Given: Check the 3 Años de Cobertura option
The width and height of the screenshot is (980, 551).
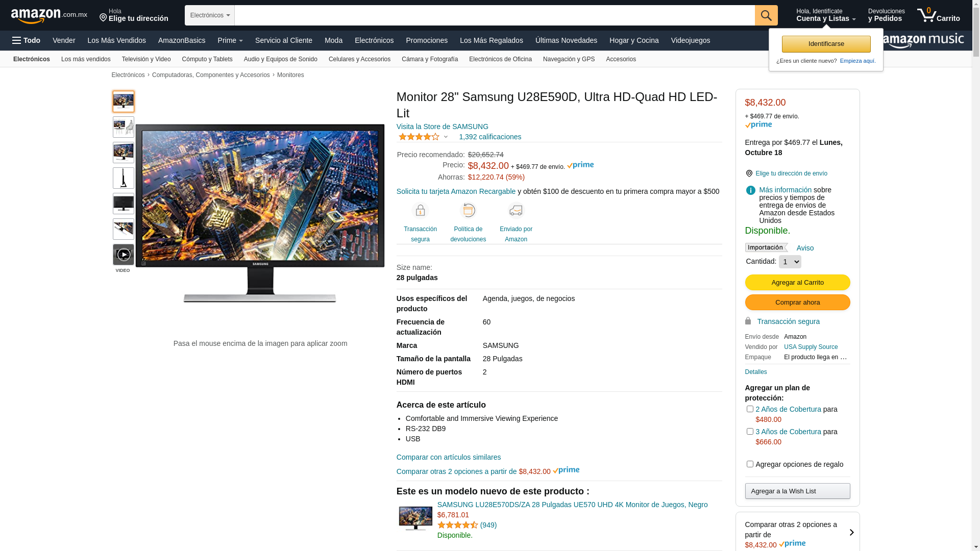Looking at the screenshot, I should [x=750, y=431].
